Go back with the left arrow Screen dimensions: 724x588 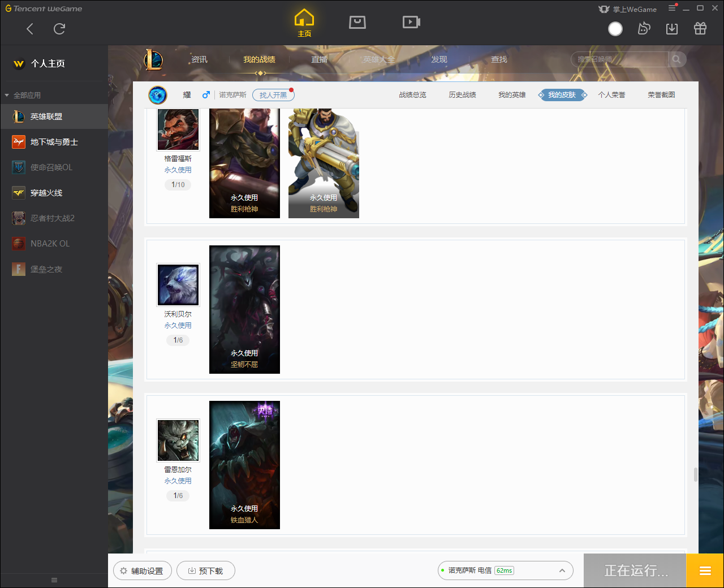pyautogui.click(x=30, y=29)
